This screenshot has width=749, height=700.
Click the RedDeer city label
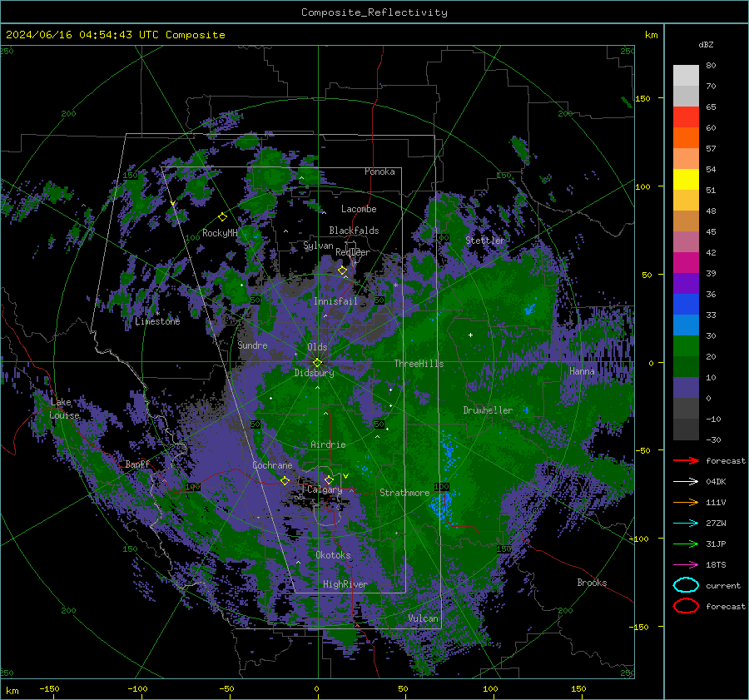coord(353,252)
